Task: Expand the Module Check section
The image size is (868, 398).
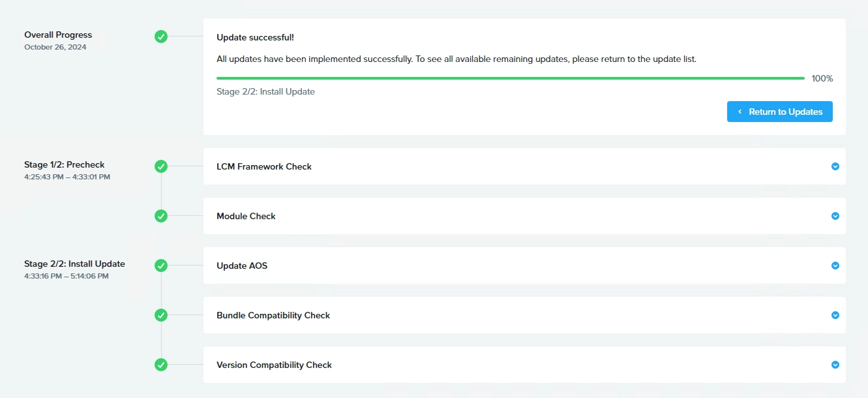Action: point(835,216)
